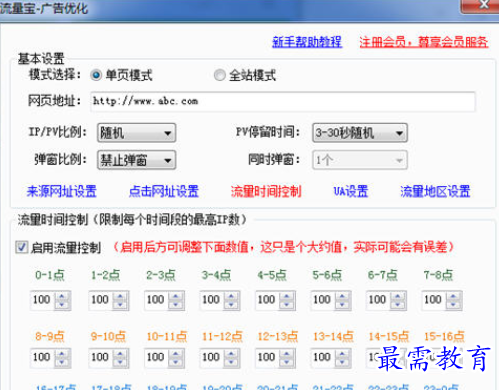Click the 7-8点 time label
The width and height of the screenshot is (499, 390).
438,275
